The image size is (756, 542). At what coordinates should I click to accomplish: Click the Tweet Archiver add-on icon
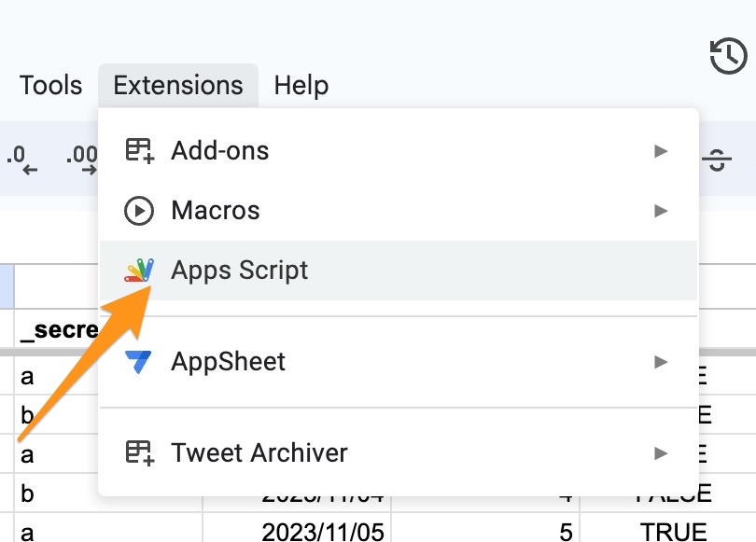[142, 452]
